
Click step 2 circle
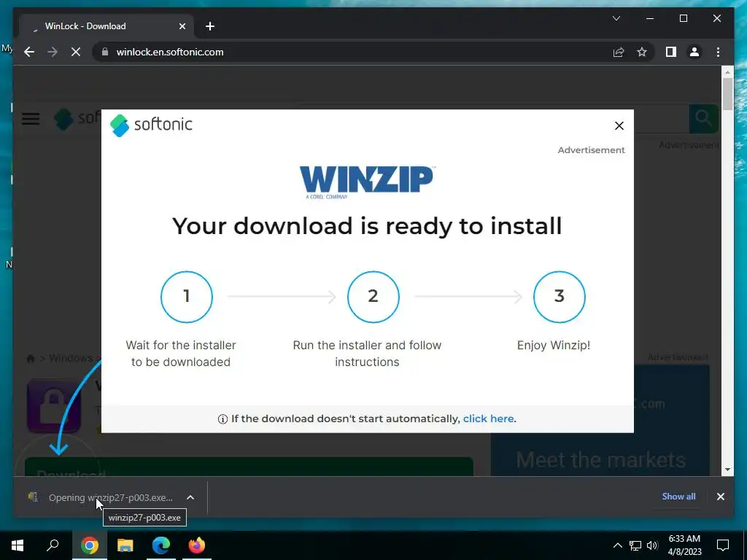(x=373, y=297)
